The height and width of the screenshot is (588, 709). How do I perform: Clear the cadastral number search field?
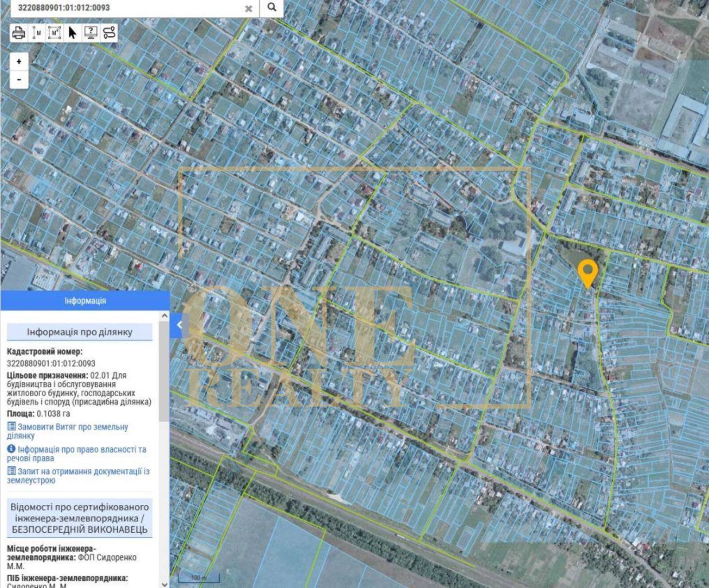coord(249,8)
